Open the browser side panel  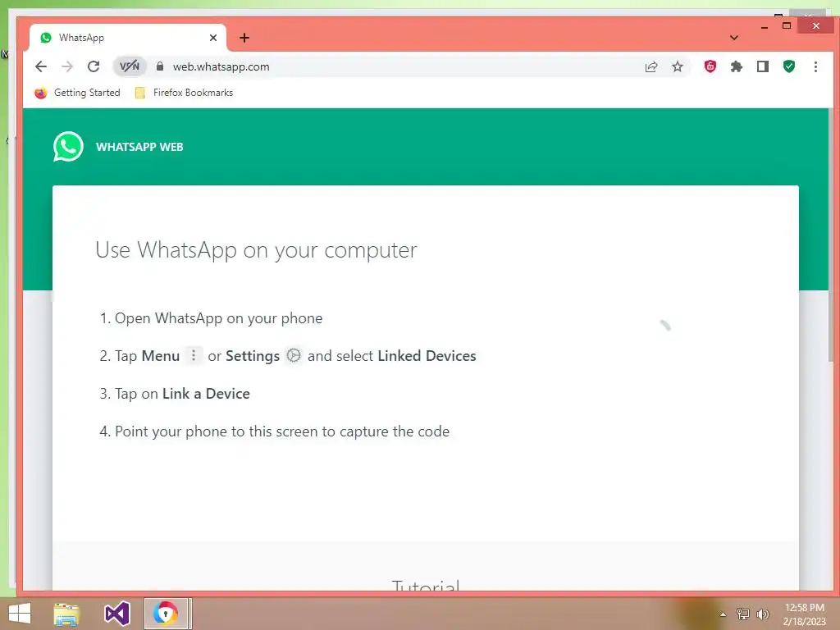762,66
